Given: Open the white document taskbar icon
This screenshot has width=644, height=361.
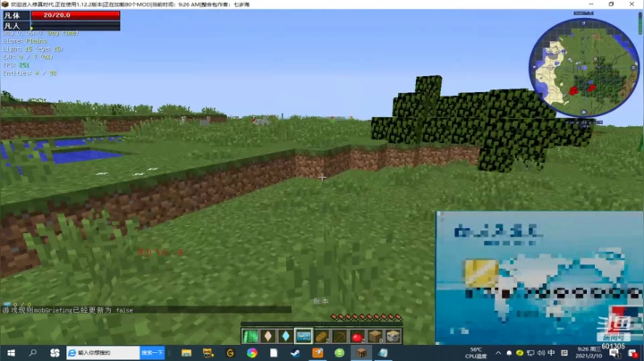Looking at the screenshot, I should pyautogui.click(x=274, y=353).
